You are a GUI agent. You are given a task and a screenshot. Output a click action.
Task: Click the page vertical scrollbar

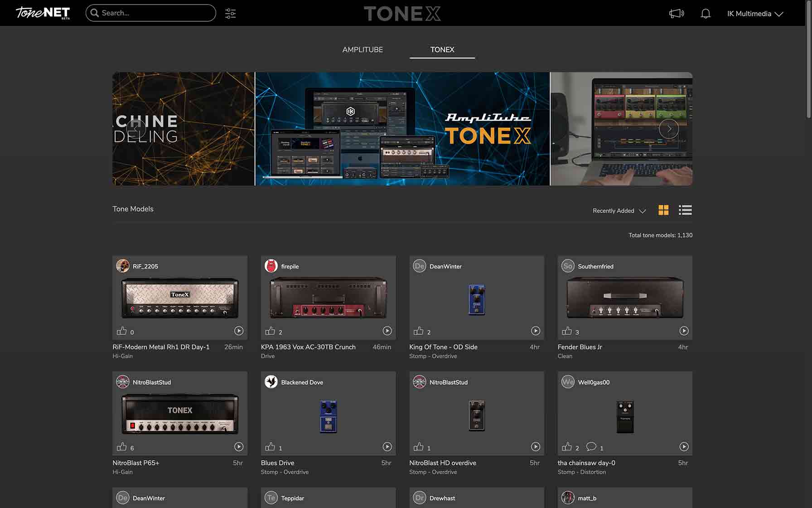(x=808, y=59)
